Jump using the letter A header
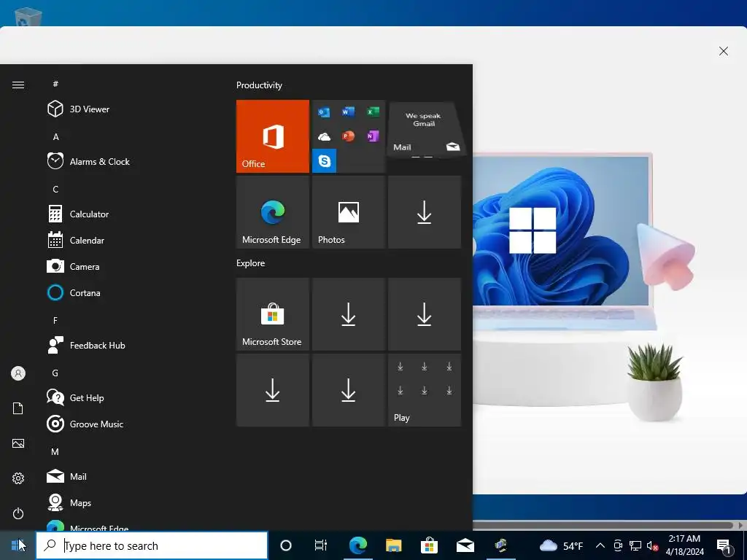 55,136
